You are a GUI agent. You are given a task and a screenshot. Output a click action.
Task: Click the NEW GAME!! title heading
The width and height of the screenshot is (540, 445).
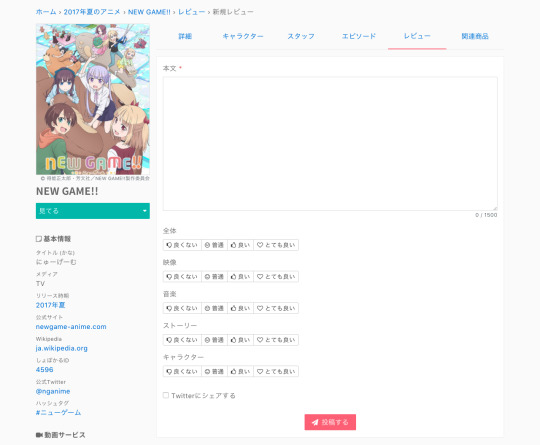[67, 191]
